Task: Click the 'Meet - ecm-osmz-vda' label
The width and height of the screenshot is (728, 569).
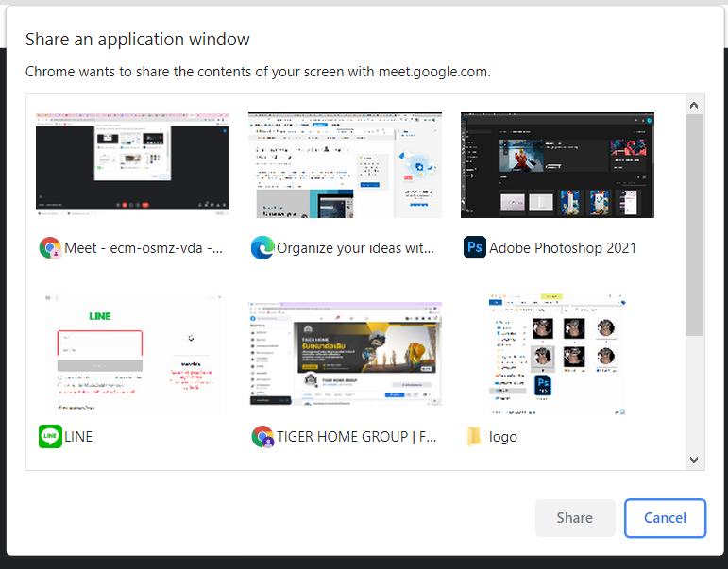Action: point(144,248)
